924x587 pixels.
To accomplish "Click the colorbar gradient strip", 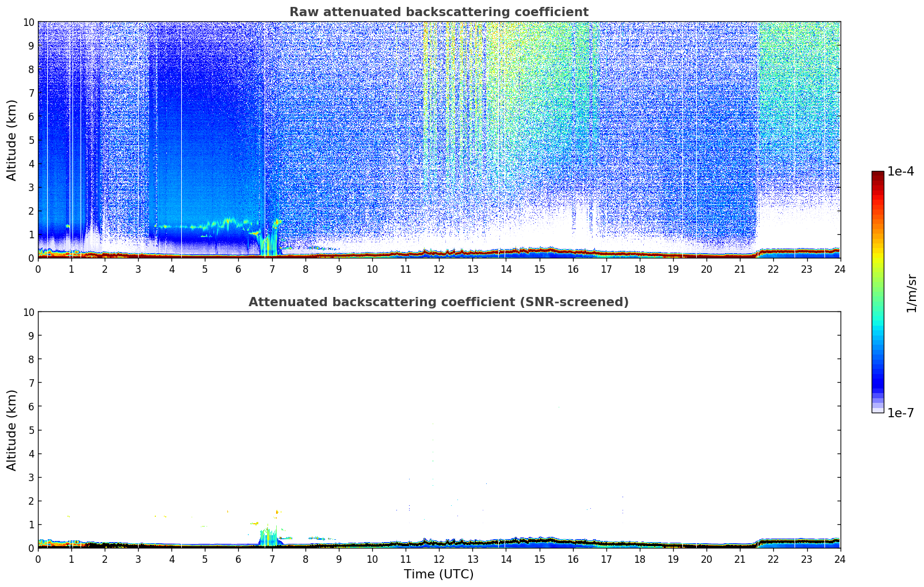I will coord(877,292).
